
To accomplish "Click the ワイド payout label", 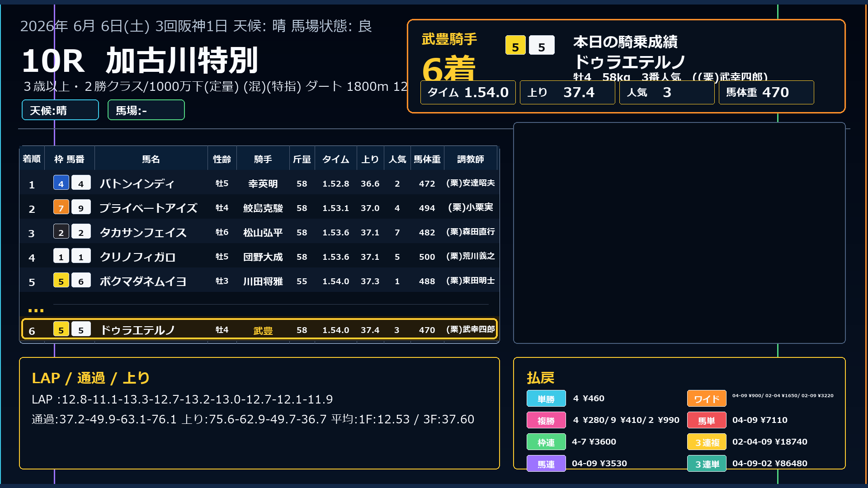I will click(x=707, y=399).
